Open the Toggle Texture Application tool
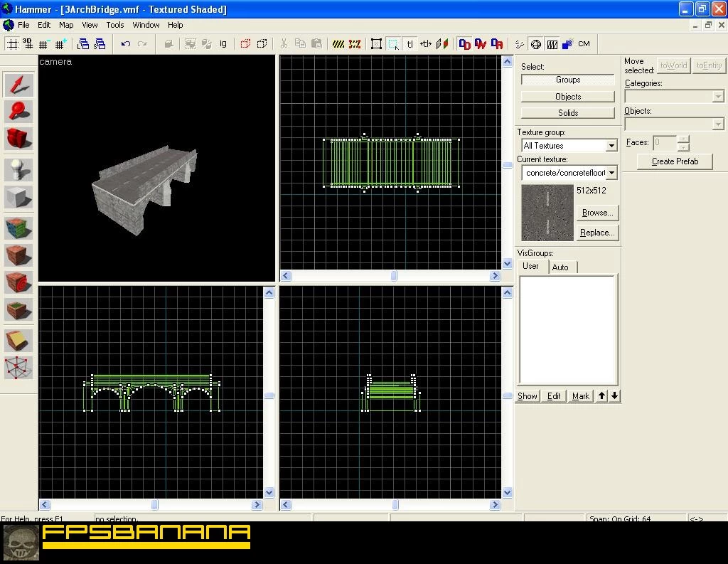Viewport: 728px width, 564px height. pos(18,228)
